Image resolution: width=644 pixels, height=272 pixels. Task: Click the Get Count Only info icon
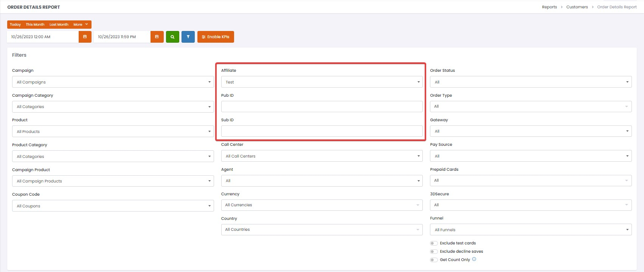click(474, 259)
